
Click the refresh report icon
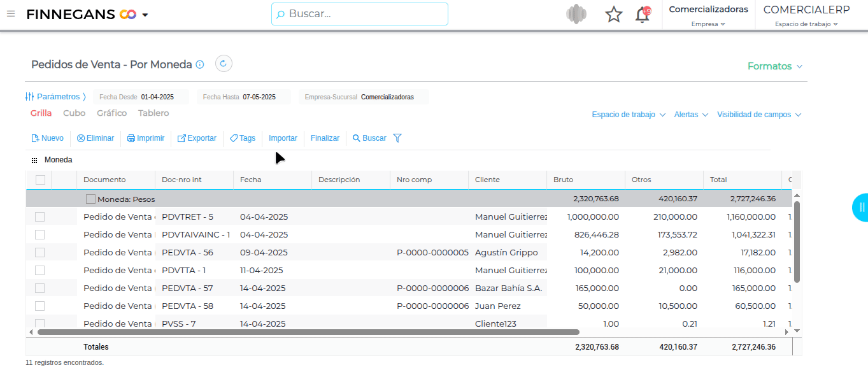tap(224, 64)
